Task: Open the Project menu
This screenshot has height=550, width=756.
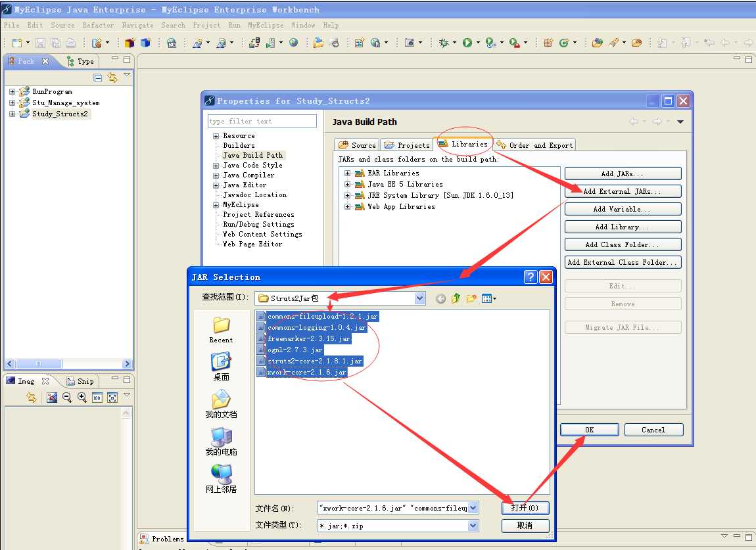Action: click(206, 25)
